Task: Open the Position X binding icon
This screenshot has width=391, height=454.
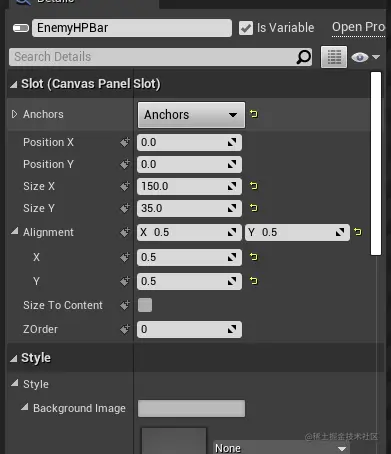Action: [x=125, y=142]
